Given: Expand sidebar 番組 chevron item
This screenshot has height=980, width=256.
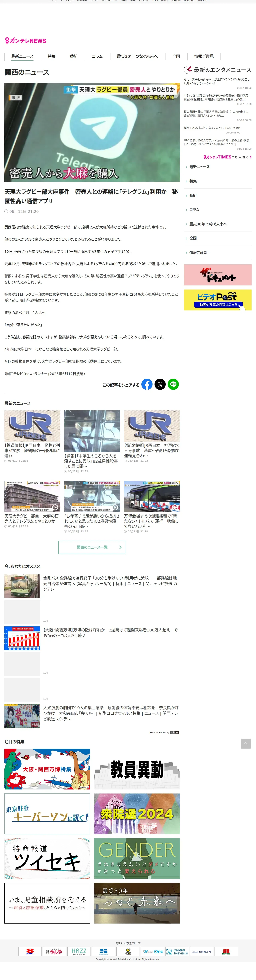Looking at the screenshot, I should point(218,196).
